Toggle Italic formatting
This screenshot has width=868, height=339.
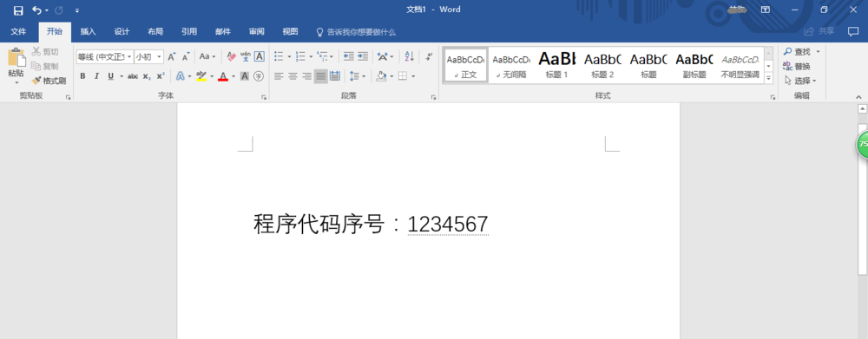[96, 75]
